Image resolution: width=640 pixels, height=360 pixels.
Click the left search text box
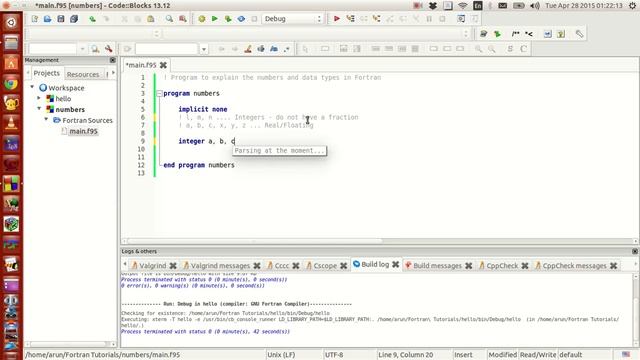point(53,49)
